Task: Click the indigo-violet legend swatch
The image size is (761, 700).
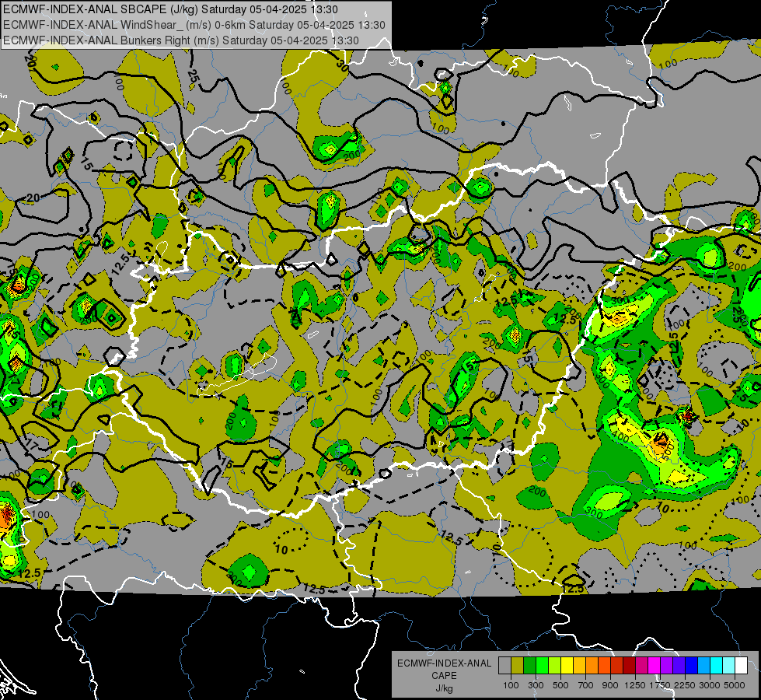Action: pos(679,666)
